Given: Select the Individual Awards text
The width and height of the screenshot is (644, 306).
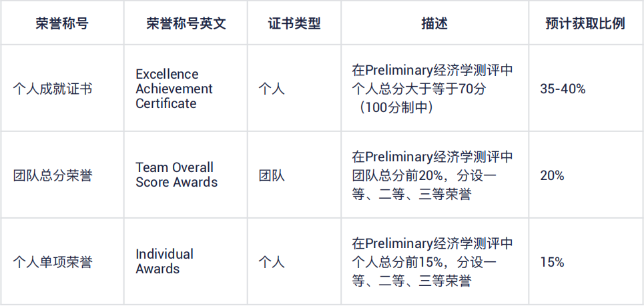Looking at the screenshot, I should [164, 261].
